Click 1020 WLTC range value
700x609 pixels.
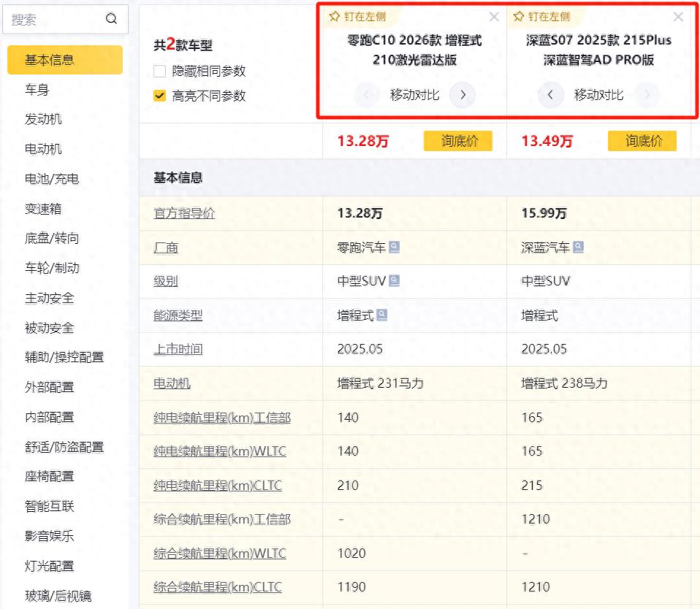point(351,554)
